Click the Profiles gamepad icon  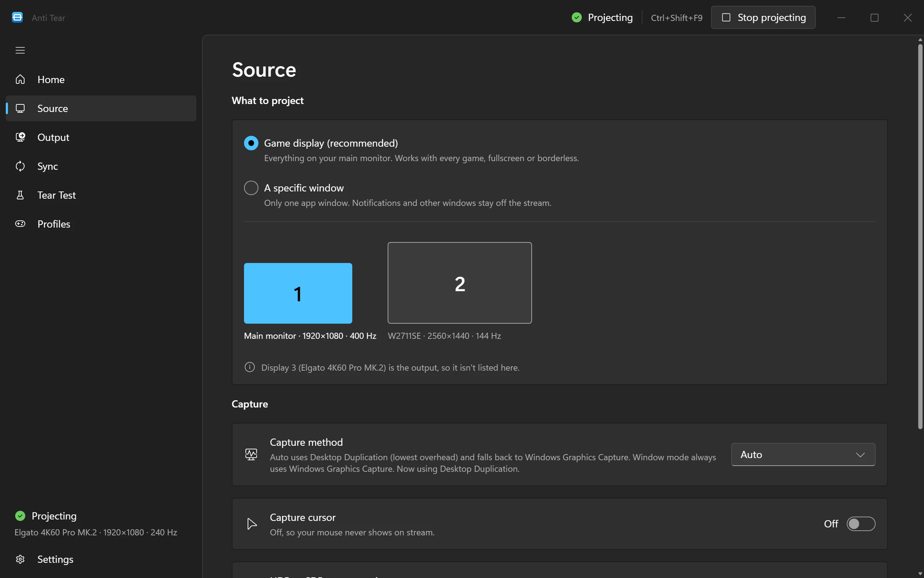[x=20, y=224]
